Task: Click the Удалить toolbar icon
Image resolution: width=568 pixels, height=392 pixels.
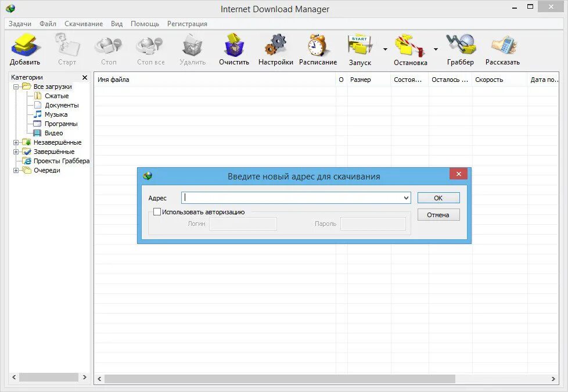Action: coord(192,45)
